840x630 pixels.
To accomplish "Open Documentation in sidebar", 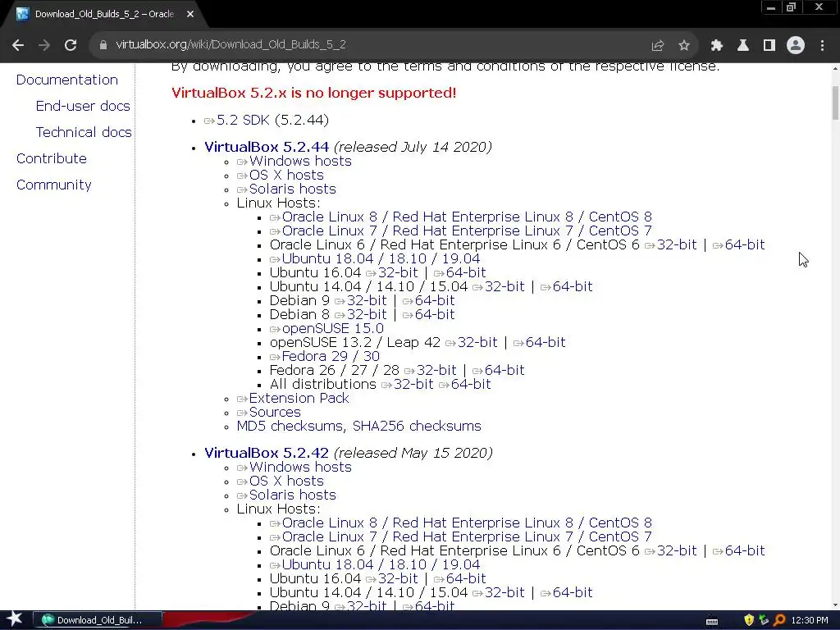I will pos(67,80).
